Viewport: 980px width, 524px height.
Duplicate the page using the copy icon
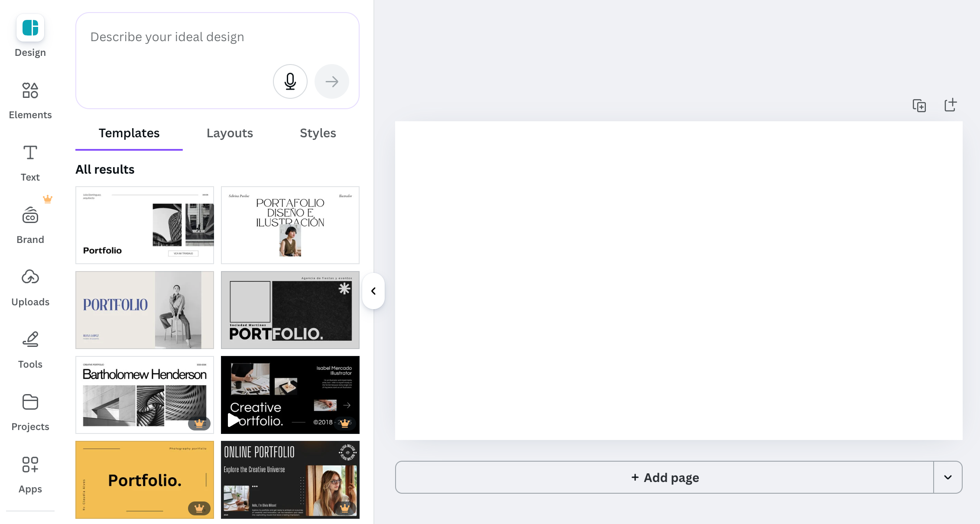click(x=919, y=105)
